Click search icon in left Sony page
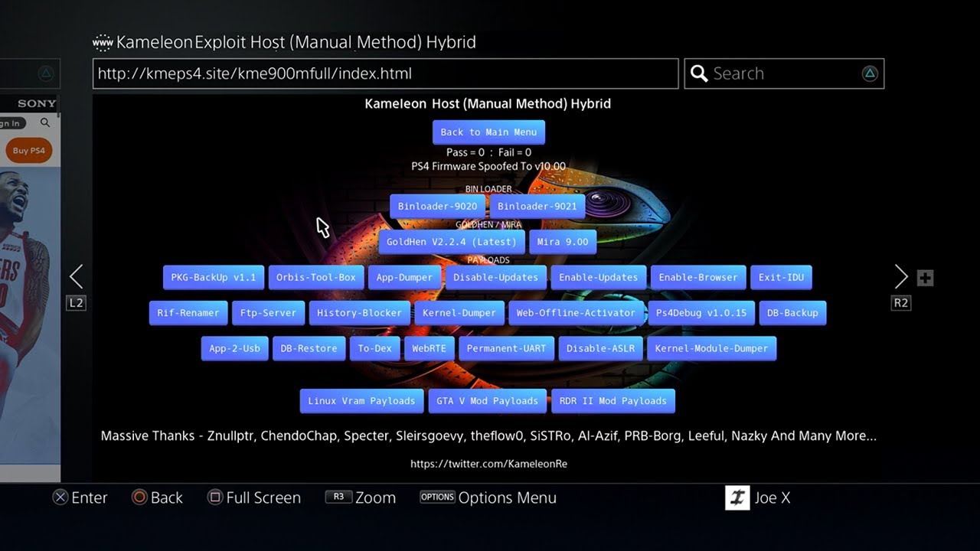Screen dimensions: 980x551 tap(45, 122)
